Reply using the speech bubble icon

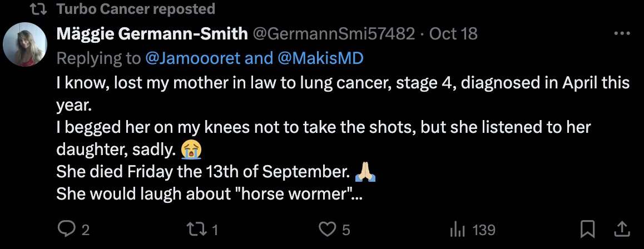click(66, 229)
